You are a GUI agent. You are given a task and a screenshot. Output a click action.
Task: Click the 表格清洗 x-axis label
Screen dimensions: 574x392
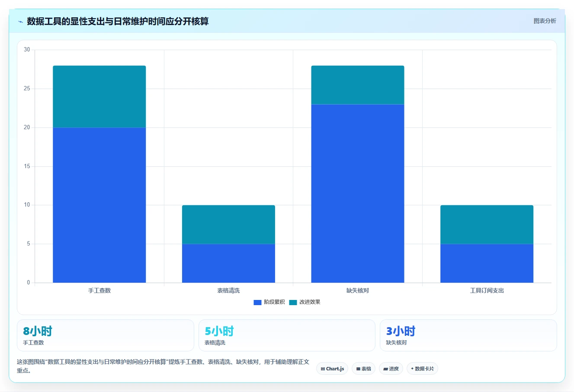tap(228, 290)
